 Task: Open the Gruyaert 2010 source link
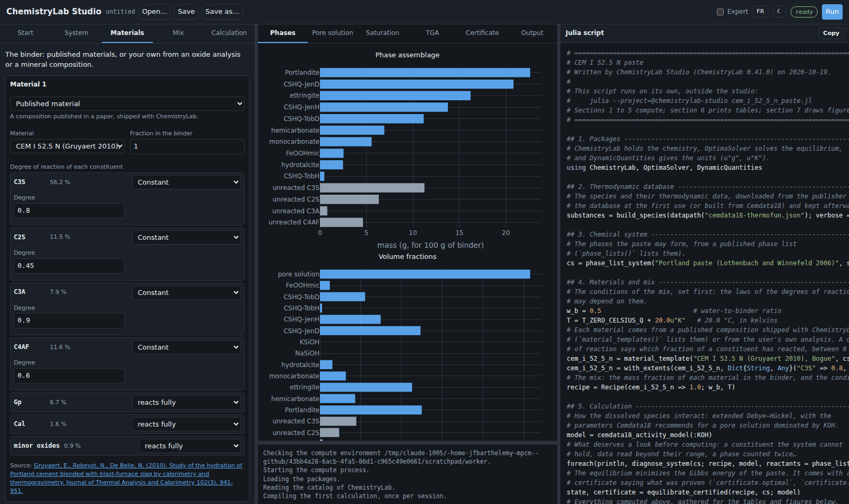click(126, 478)
